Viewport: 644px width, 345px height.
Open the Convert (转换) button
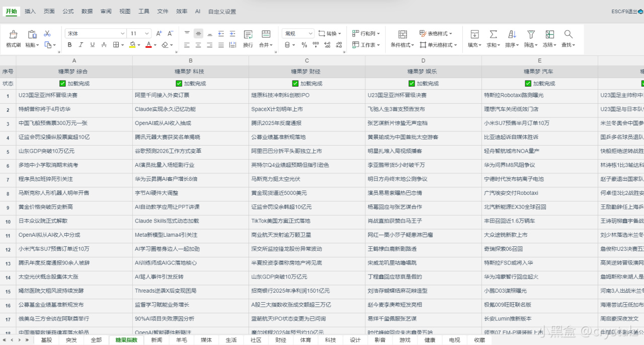point(331,33)
